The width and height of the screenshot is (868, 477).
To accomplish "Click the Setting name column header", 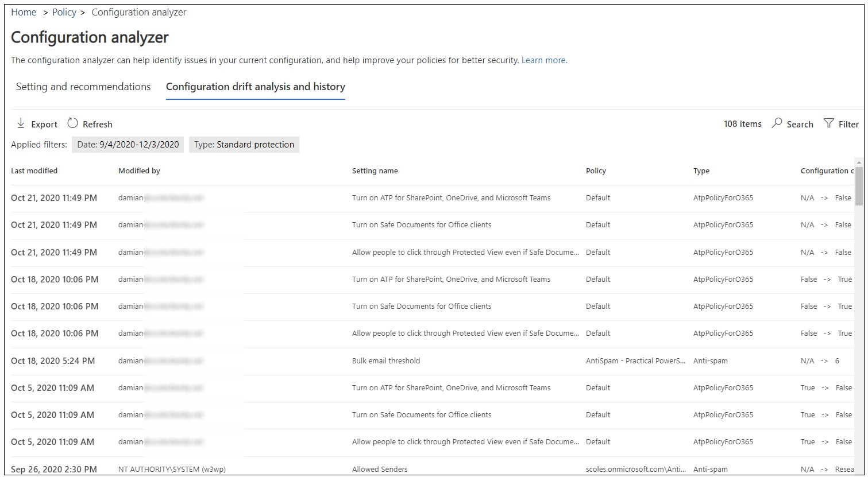I will click(375, 171).
